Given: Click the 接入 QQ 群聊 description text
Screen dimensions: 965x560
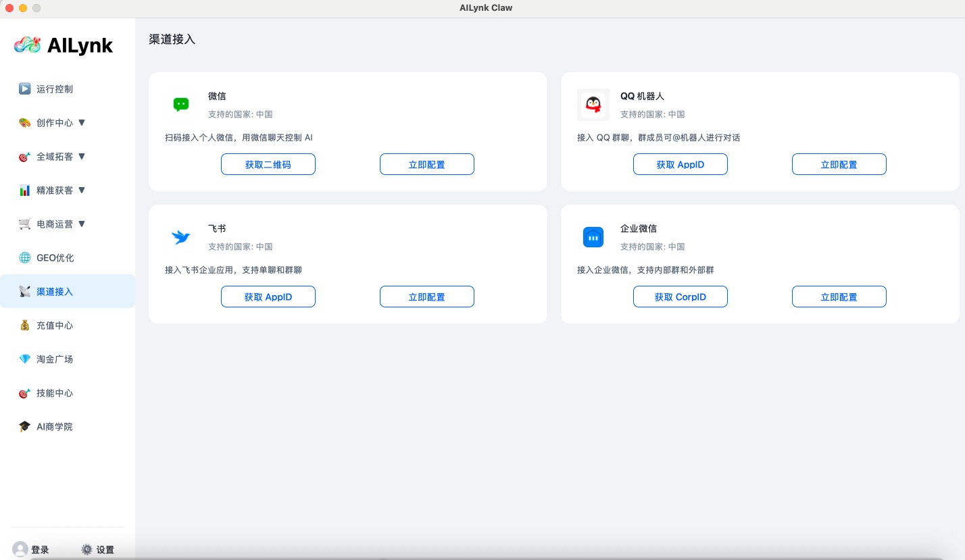Looking at the screenshot, I should point(659,137).
